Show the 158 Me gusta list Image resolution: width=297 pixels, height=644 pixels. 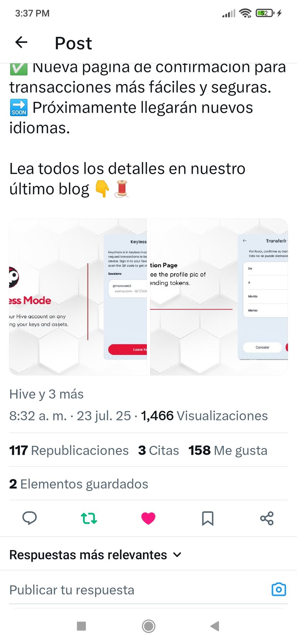228,450
